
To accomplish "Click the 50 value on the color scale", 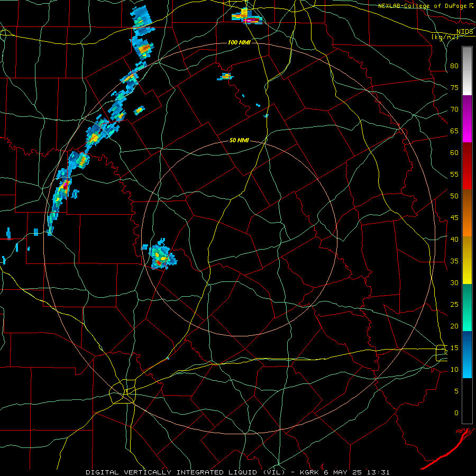I will point(454,196).
